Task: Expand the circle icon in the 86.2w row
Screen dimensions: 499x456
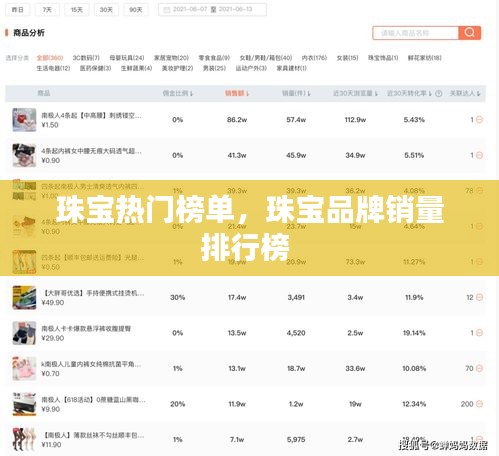Action: [479, 120]
